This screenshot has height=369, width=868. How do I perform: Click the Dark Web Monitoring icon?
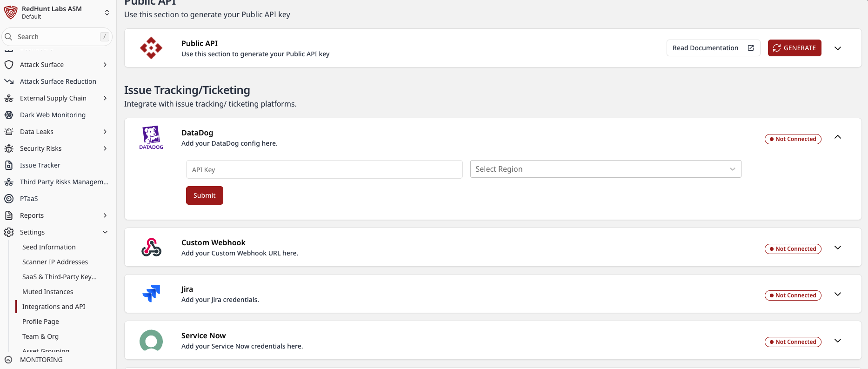[9, 115]
